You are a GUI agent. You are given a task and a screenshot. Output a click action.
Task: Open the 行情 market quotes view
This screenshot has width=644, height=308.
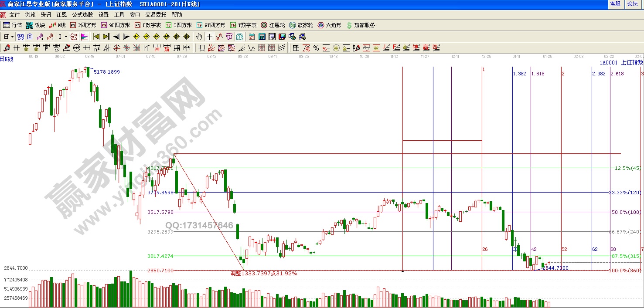point(13,25)
